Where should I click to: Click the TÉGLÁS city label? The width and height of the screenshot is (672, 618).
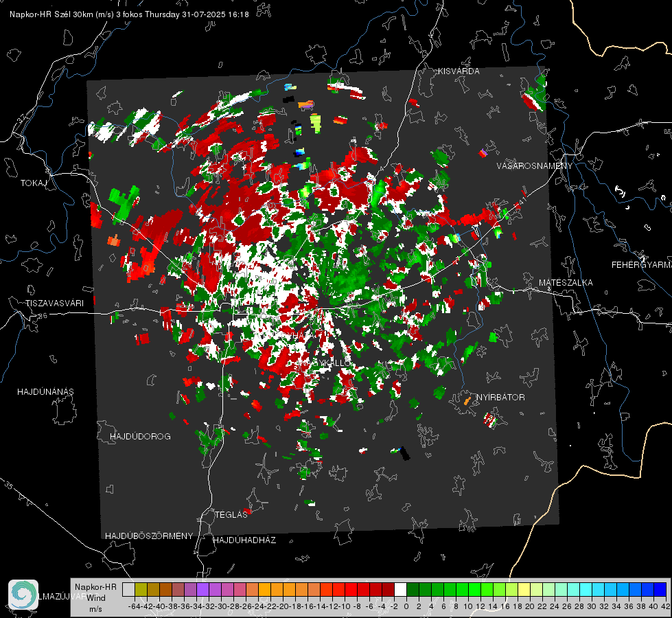[x=231, y=515]
